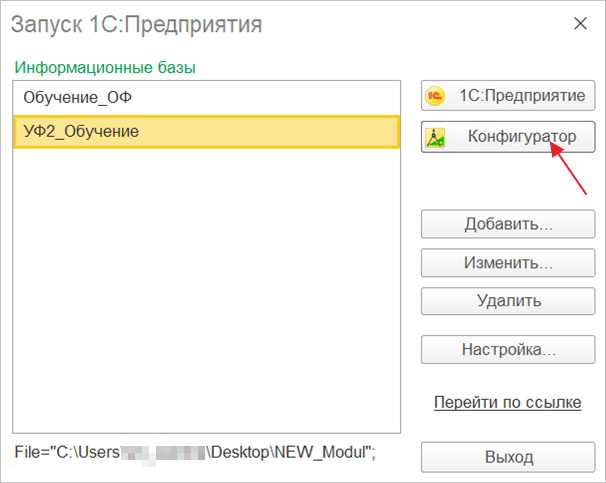This screenshot has height=483, width=606.
Task: Select the Обучение_ОФ infobase
Action: coord(77,98)
